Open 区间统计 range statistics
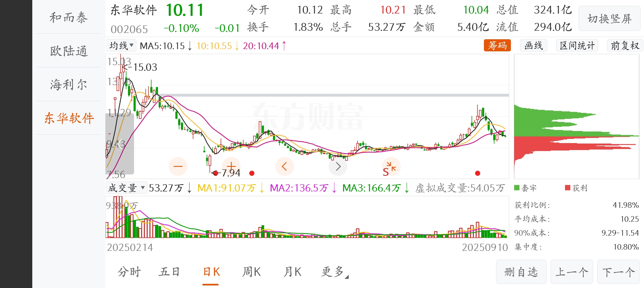The image size is (644, 288). (x=577, y=46)
